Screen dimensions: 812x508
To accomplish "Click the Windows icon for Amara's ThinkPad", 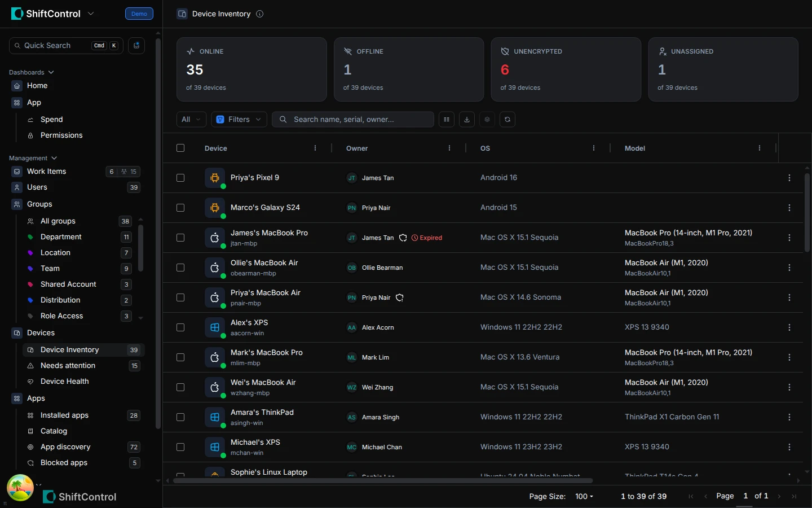I will pos(215,417).
